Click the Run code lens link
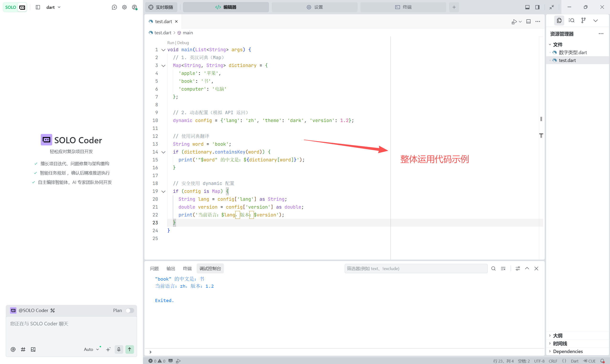The height and width of the screenshot is (364, 610). (170, 43)
